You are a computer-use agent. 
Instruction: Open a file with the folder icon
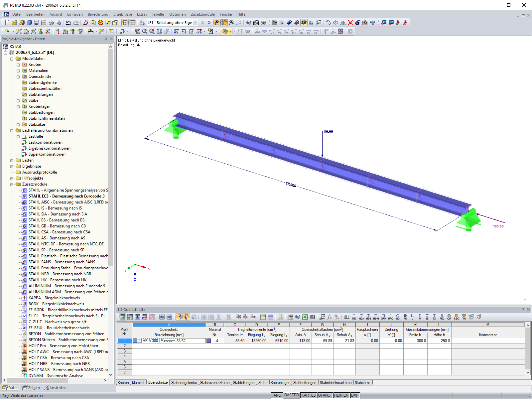pos(14,23)
